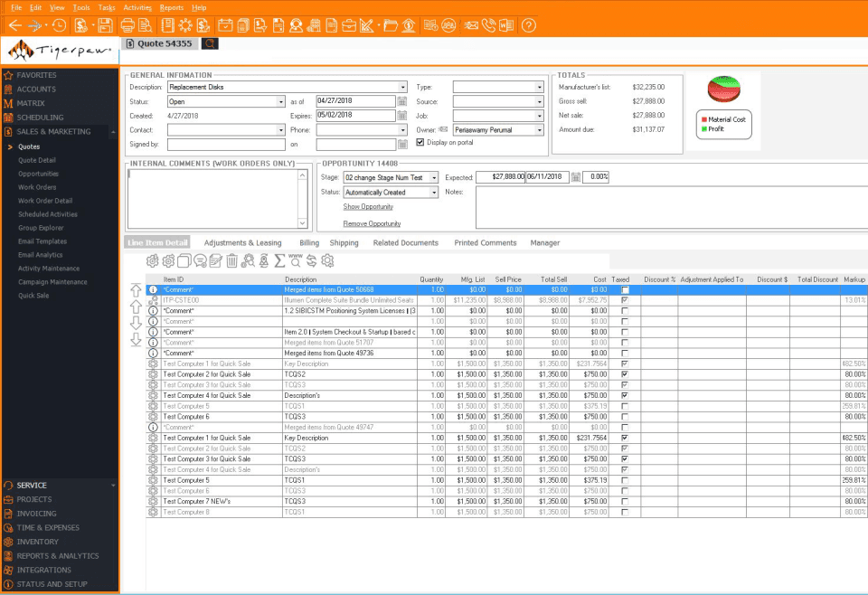Switch to the Shipping tab
The height and width of the screenshot is (595, 868).
[x=344, y=243]
